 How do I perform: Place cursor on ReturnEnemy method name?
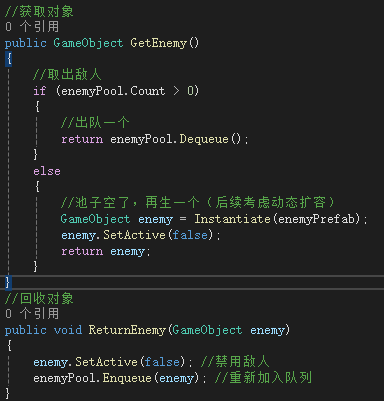[x=127, y=330]
